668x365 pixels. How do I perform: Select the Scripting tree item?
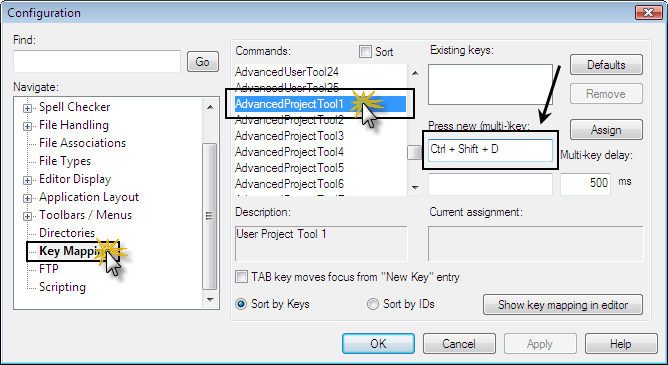pyautogui.click(x=62, y=287)
